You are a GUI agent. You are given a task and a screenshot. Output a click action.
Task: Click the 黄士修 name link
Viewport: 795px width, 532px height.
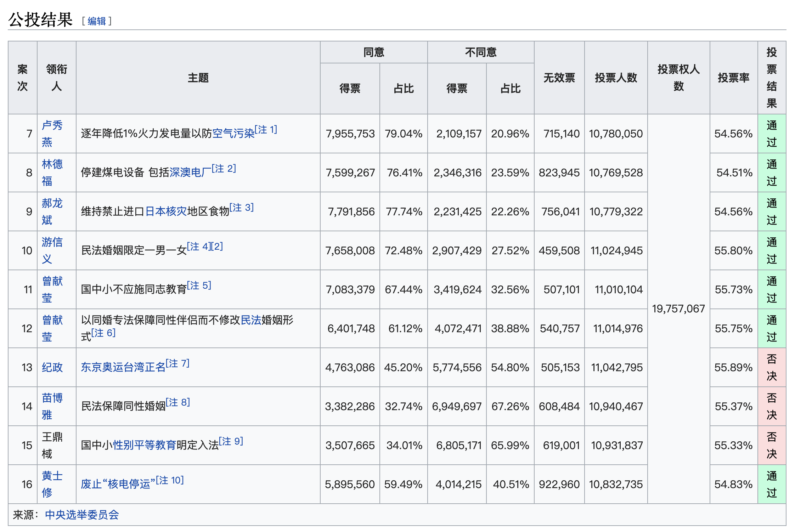pyautogui.click(x=52, y=476)
